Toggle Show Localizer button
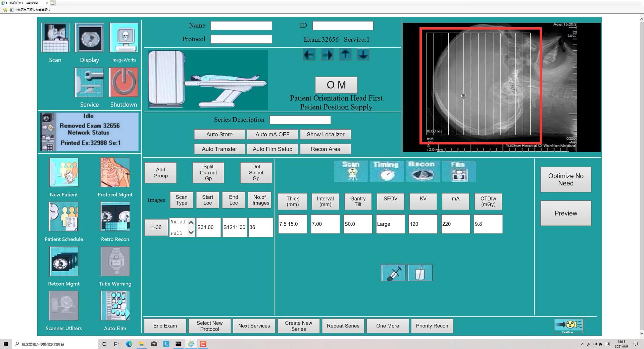The height and width of the screenshot is (349, 644). [325, 134]
